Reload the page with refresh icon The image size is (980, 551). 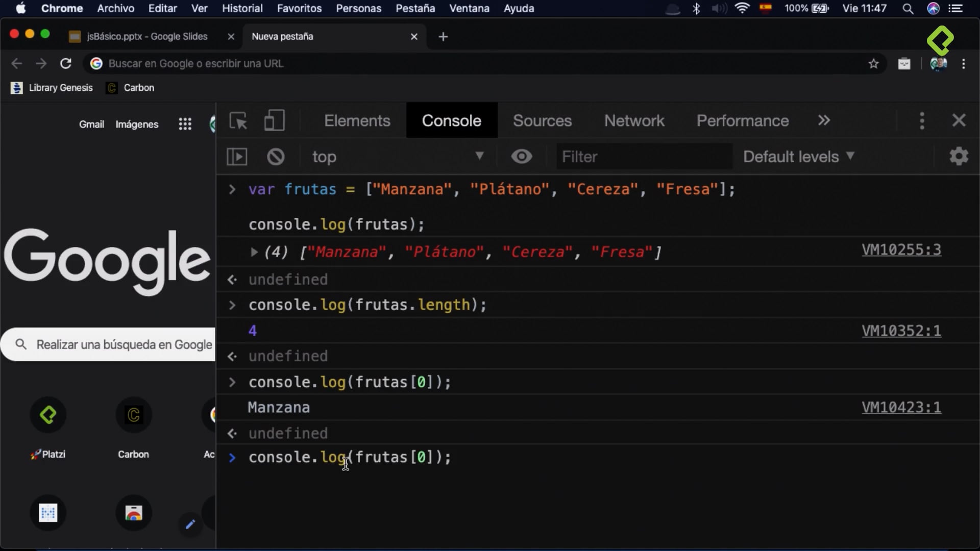(x=66, y=64)
